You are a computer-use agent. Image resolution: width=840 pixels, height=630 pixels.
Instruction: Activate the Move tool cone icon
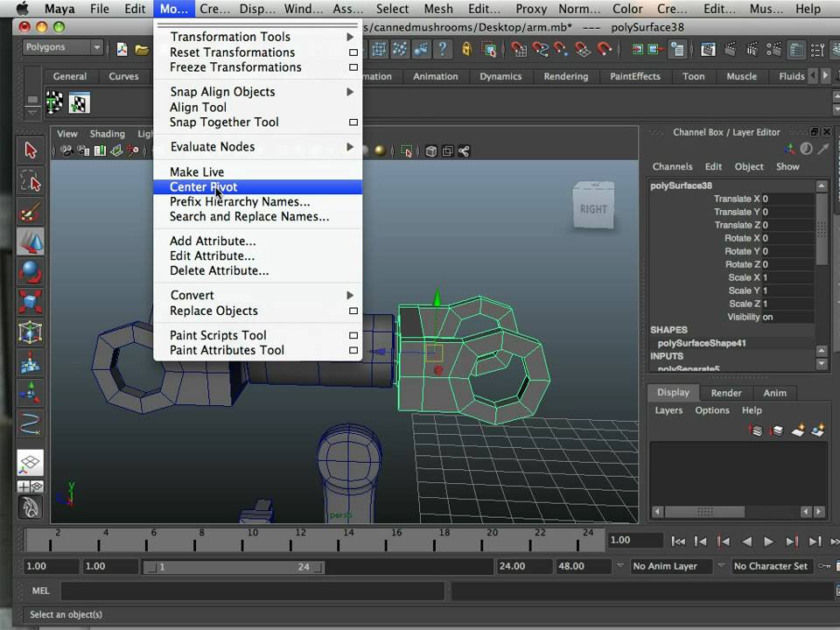(31, 242)
